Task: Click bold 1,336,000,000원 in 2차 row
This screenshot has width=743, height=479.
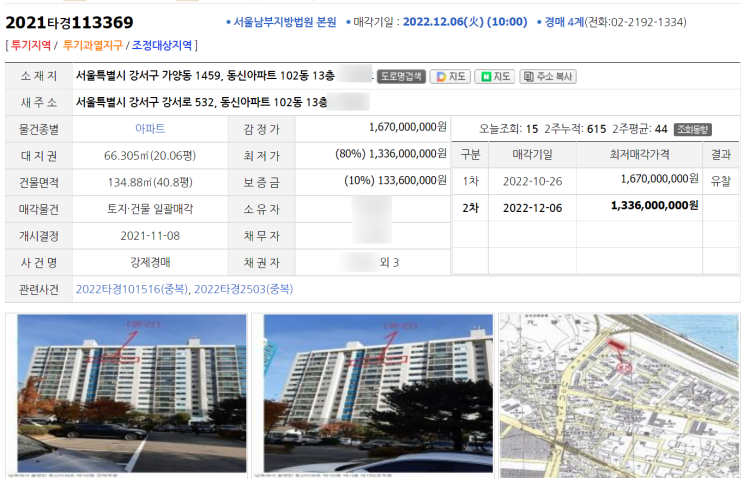Action: pyautogui.click(x=654, y=205)
